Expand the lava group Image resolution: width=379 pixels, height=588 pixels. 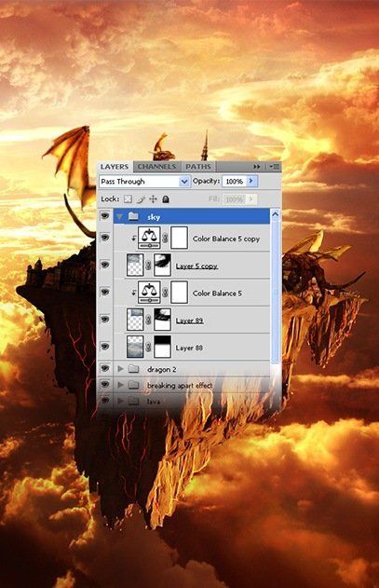(x=120, y=401)
